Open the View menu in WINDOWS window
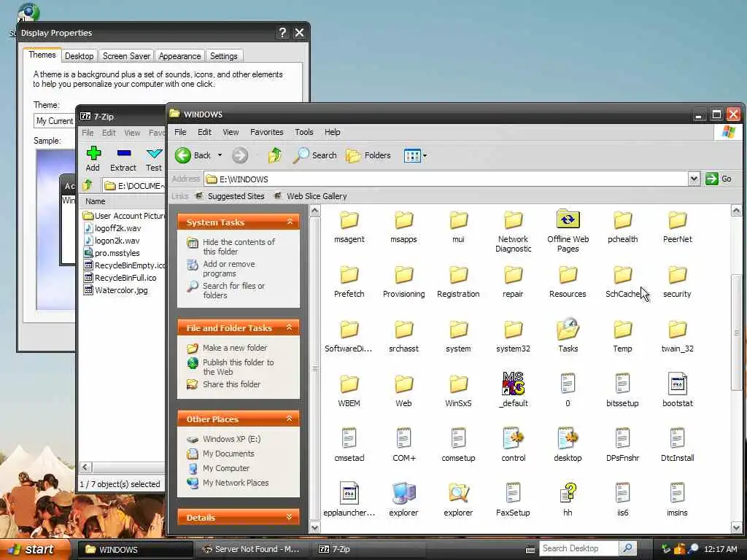 [x=231, y=132]
